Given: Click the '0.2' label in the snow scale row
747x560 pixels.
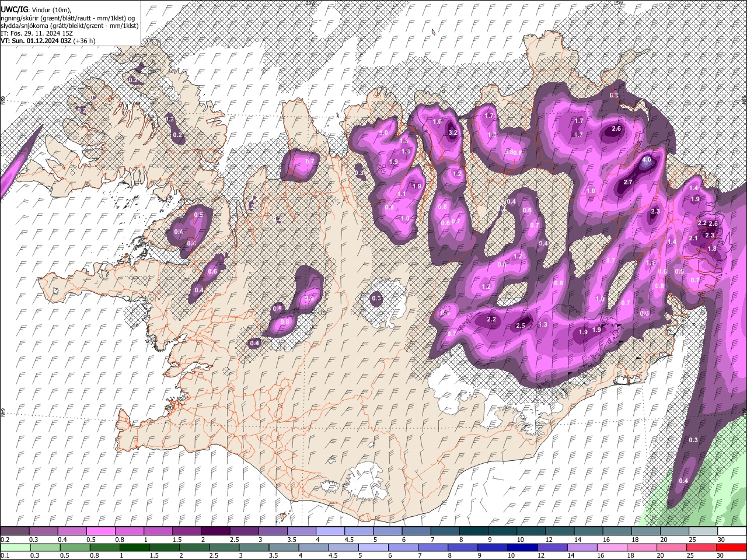Looking at the screenshot, I should coord(5,540).
